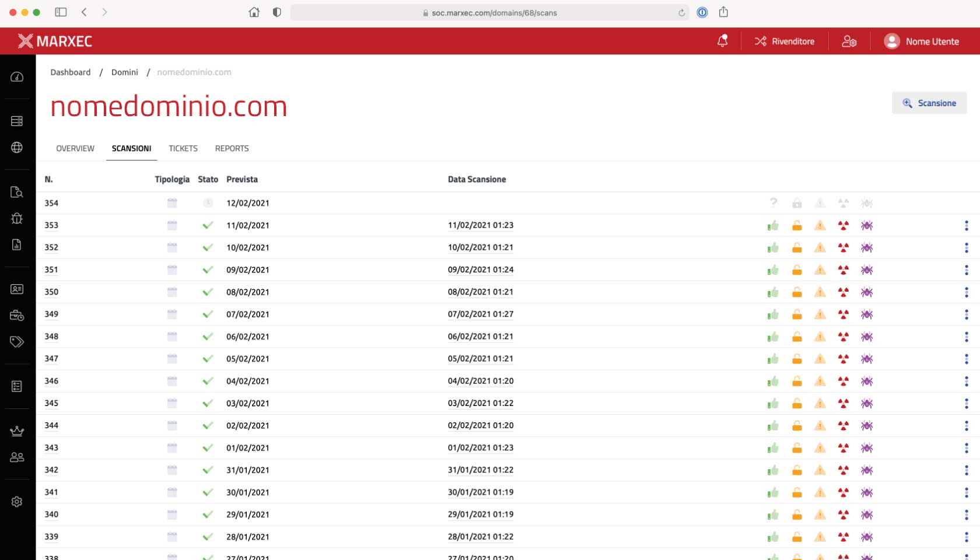Open the three-dot menu for scan 353
This screenshot has height=560, width=980.
pyautogui.click(x=967, y=225)
